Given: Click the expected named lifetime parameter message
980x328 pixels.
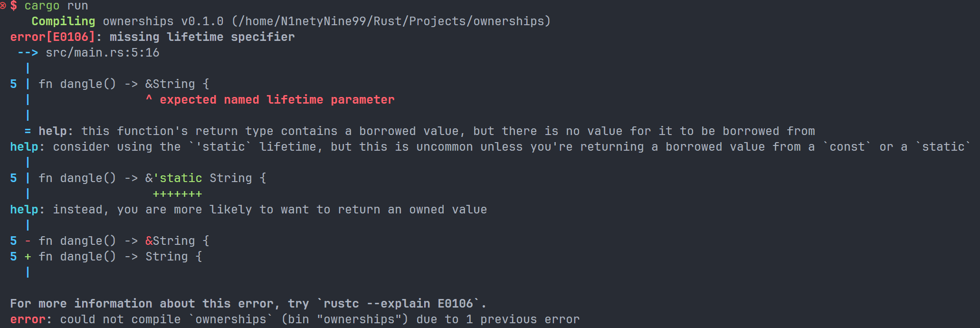Looking at the screenshot, I should click(277, 100).
